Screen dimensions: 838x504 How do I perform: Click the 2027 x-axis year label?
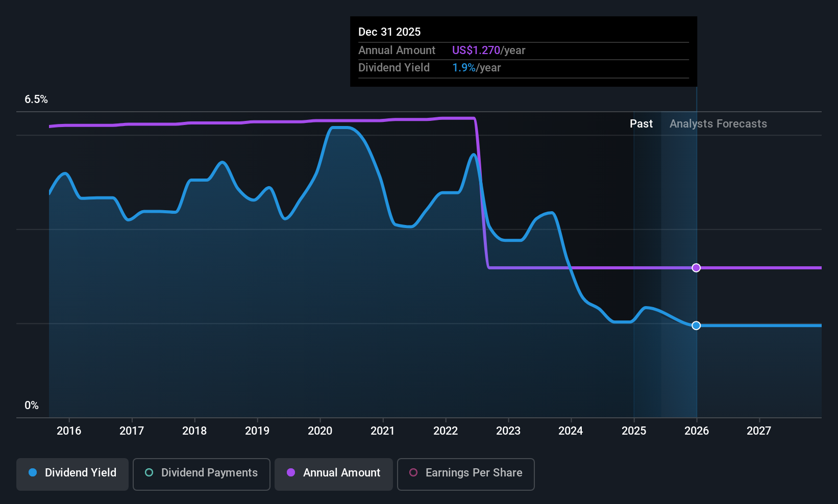[x=759, y=431]
